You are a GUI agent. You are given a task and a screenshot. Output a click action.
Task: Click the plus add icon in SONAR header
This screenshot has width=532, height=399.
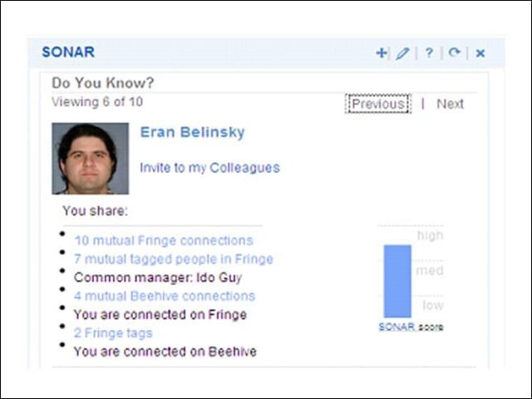coord(381,53)
